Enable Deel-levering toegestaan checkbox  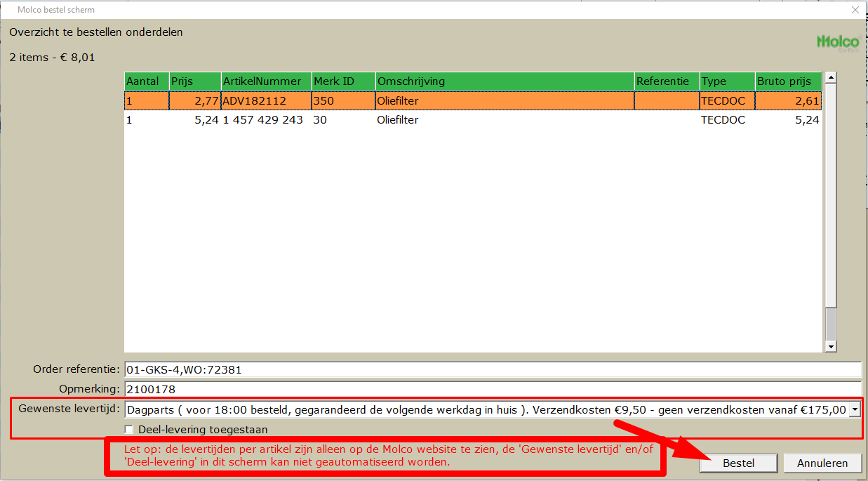coord(129,430)
